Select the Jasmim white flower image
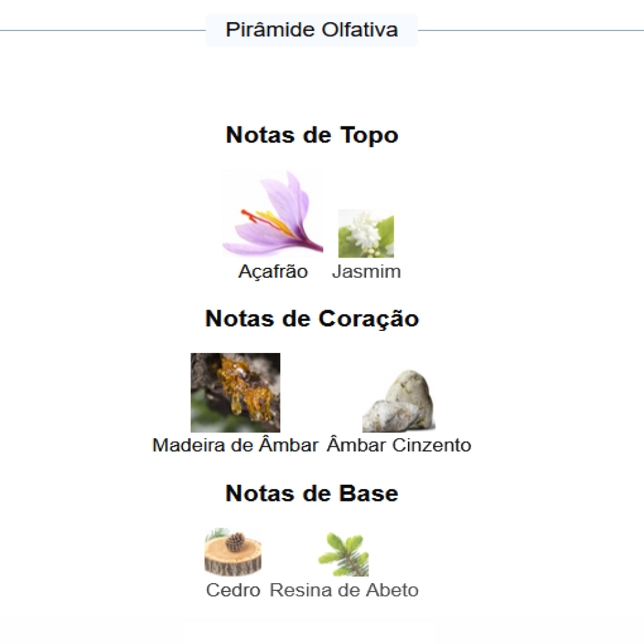The height and width of the screenshot is (644, 644). tap(366, 233)
